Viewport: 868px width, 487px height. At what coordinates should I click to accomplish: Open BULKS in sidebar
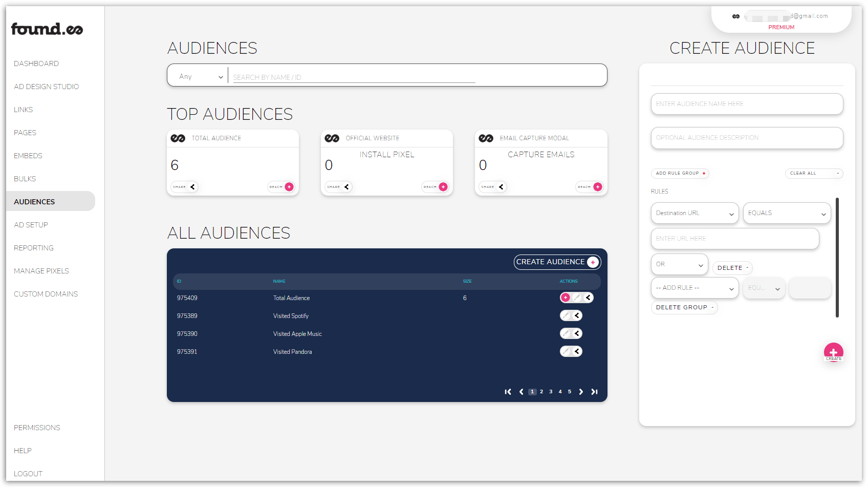click(x=25, y=179)
